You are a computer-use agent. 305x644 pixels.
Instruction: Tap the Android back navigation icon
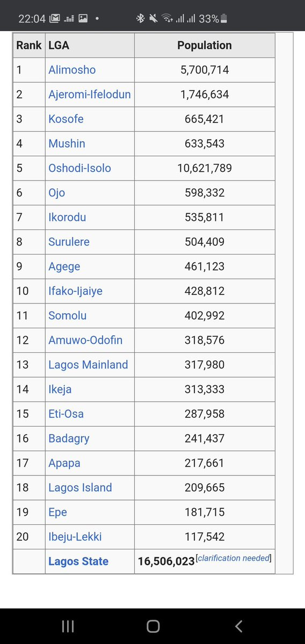(238, 626)
